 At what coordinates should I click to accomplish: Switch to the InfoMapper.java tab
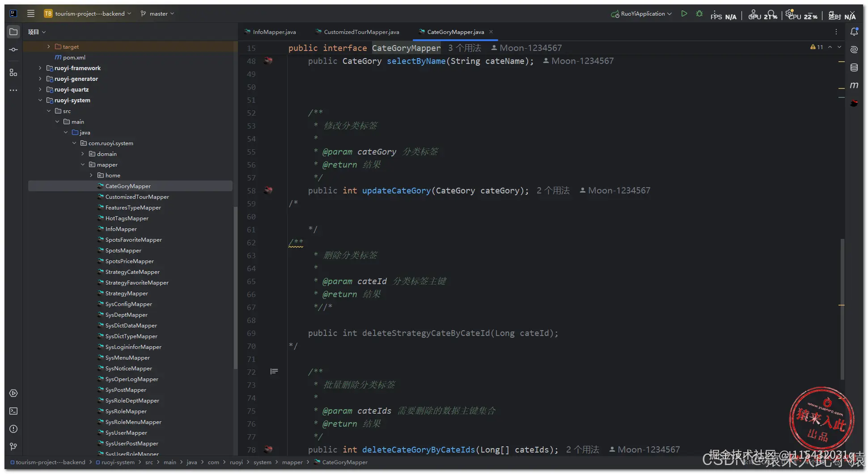pyautogui.click(x=270, y=32)
